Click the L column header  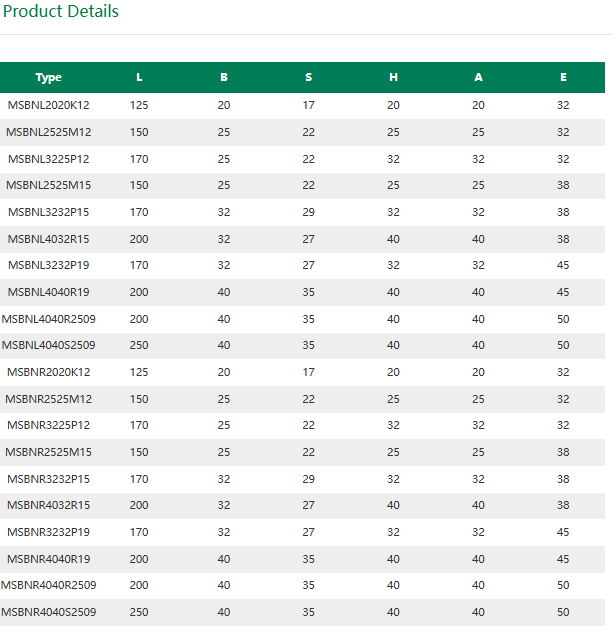(139, 77)
